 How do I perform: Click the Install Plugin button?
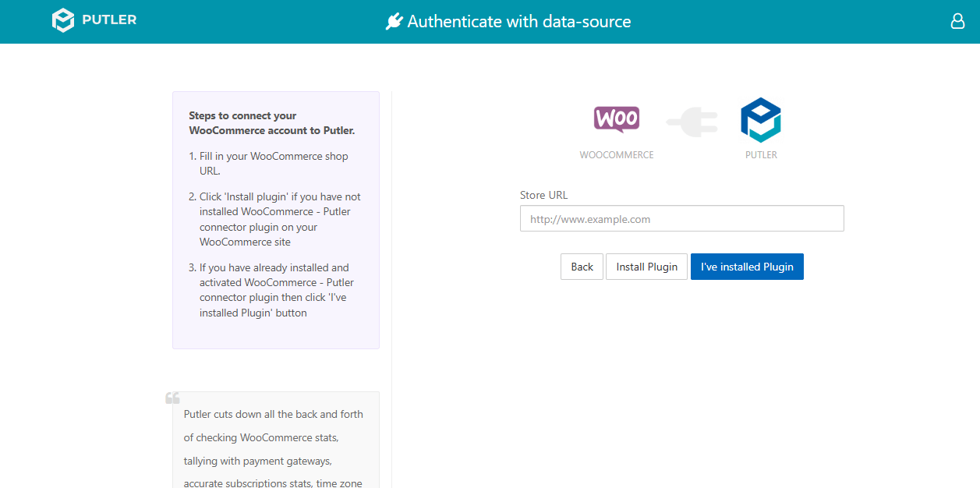647,267
